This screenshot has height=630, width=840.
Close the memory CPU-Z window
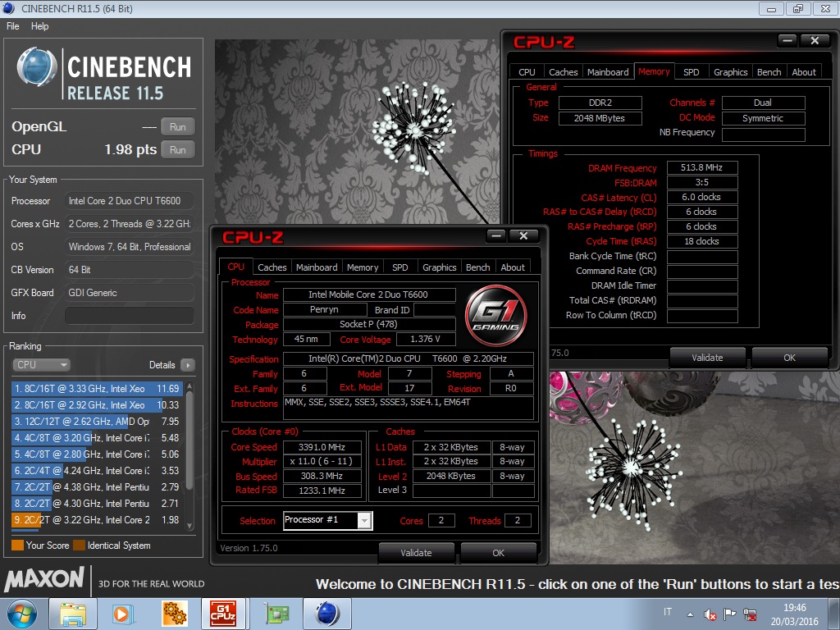[815, 41]
